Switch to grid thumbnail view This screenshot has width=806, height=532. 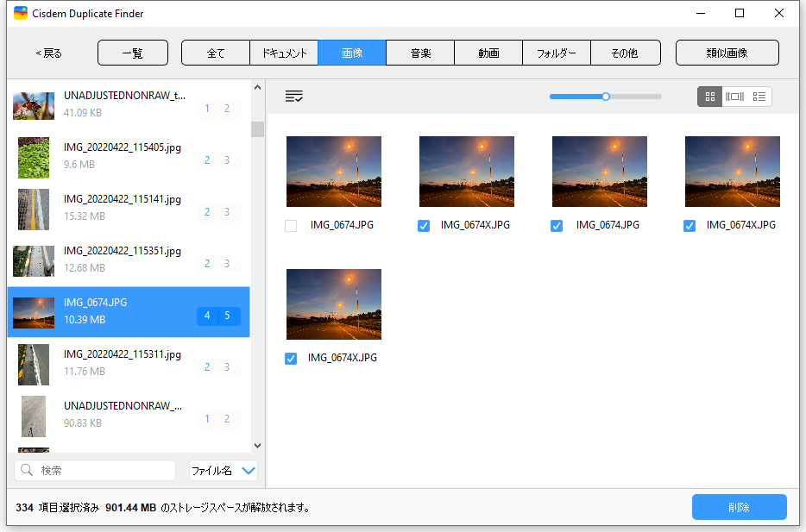tap(710, 97)
